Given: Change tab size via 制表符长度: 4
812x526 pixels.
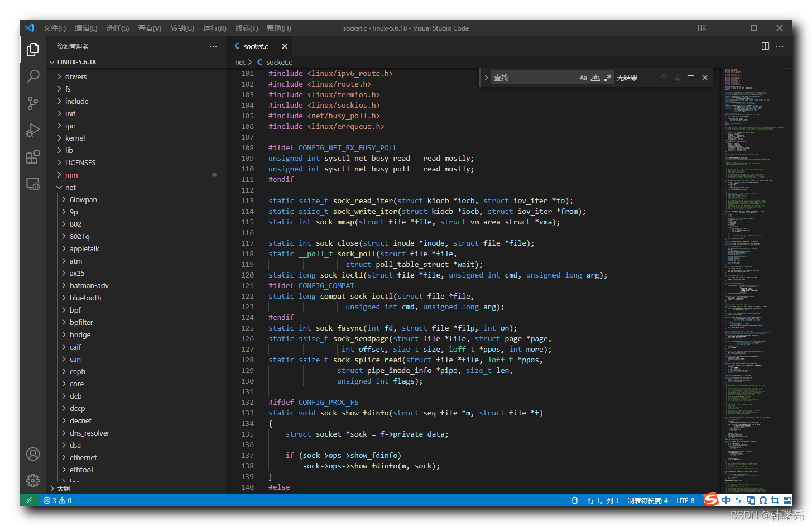Looking at the screenshot, I should [647, 500].
